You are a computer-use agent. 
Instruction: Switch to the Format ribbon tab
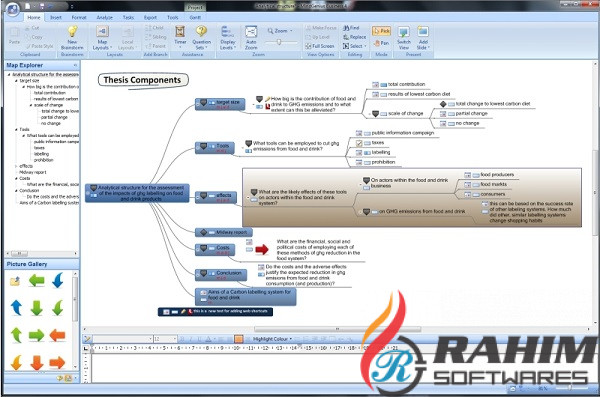pos(79,18)
